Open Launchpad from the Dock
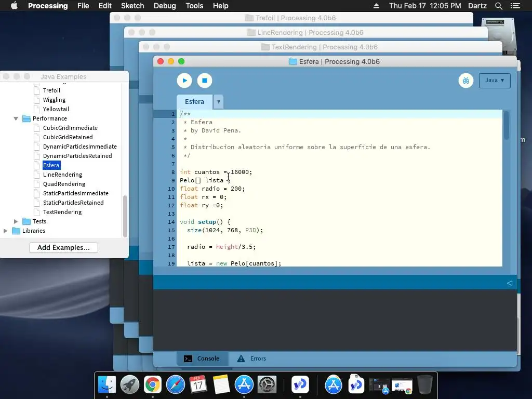 130,384
